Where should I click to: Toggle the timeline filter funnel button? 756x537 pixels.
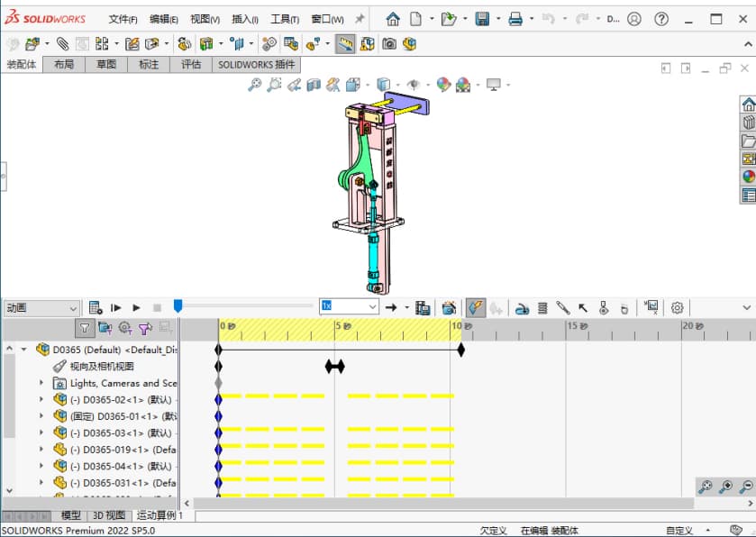coord(85,328)
